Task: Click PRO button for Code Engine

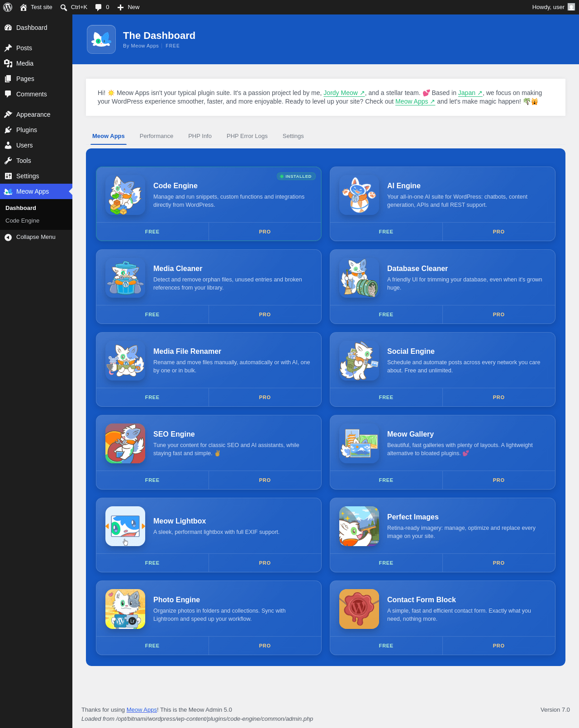Action: click(265, 232)
